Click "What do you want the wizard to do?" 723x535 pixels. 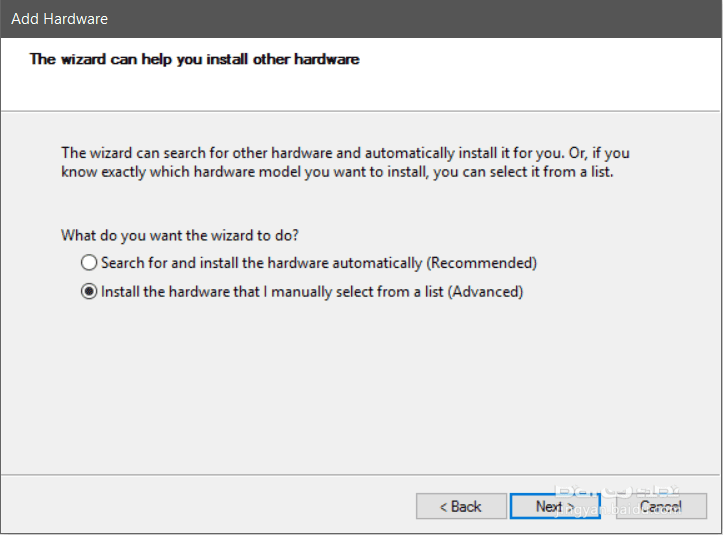click(x=180, y=236)
